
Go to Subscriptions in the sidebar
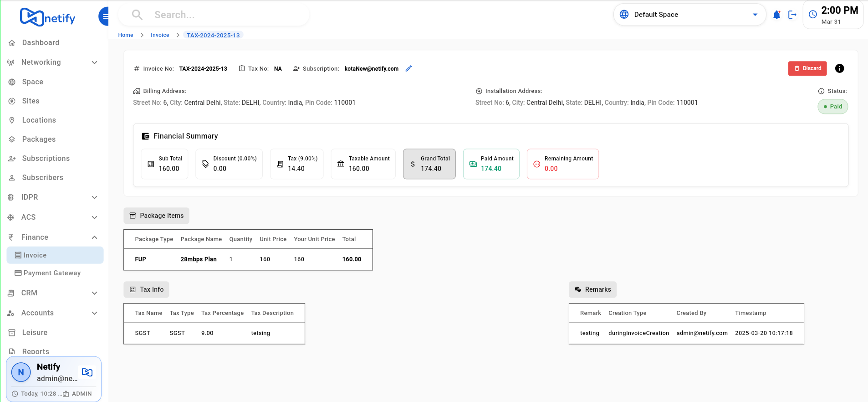(x=46, y=159)
